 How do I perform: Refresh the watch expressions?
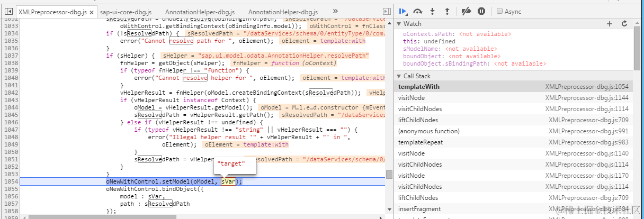pyautogui.click(x=624, y=24)
